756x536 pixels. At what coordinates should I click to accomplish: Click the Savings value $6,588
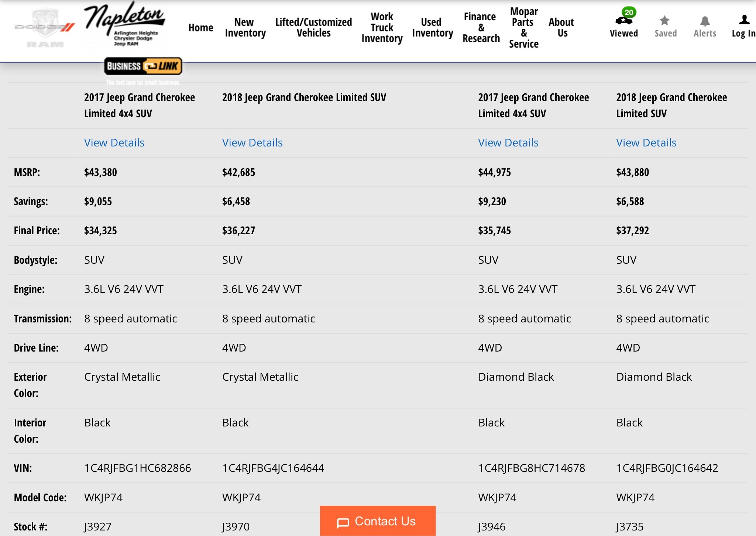(x=630, y=201)
